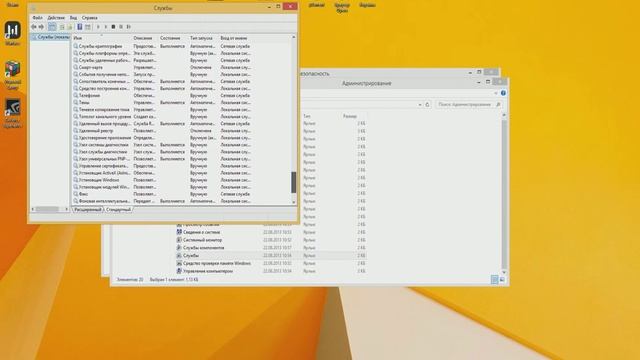640x360 pixels.
Task: Click the Stop service square icon
Action: pyautogui.click(x=113, y=27)
